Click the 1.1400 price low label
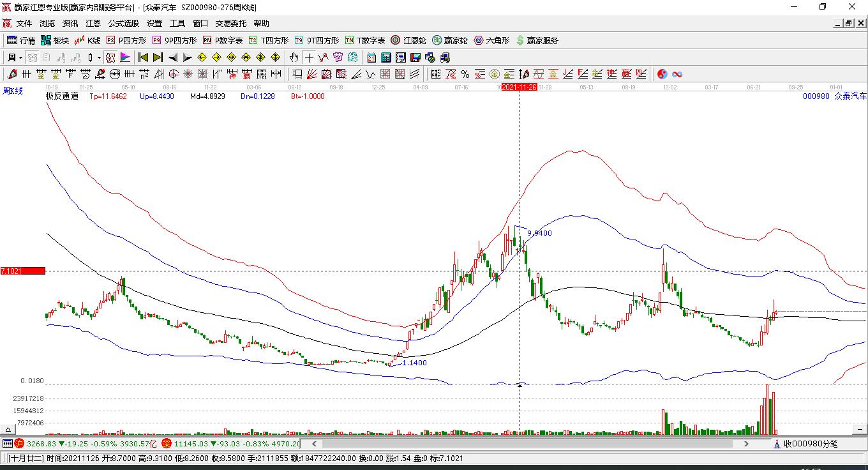This screenshot has width=868, height=470. coord(414,363)
